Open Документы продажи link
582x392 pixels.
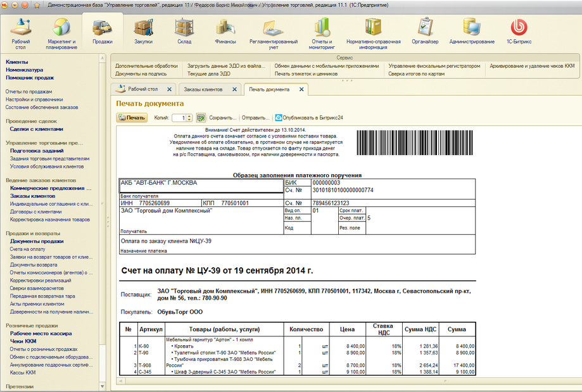[x=37, y=241]
